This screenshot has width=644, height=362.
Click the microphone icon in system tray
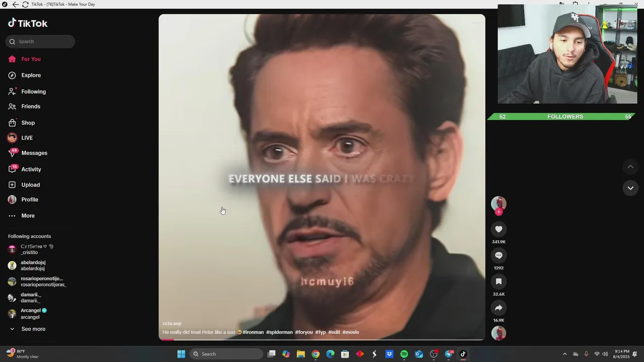point(586,354)
